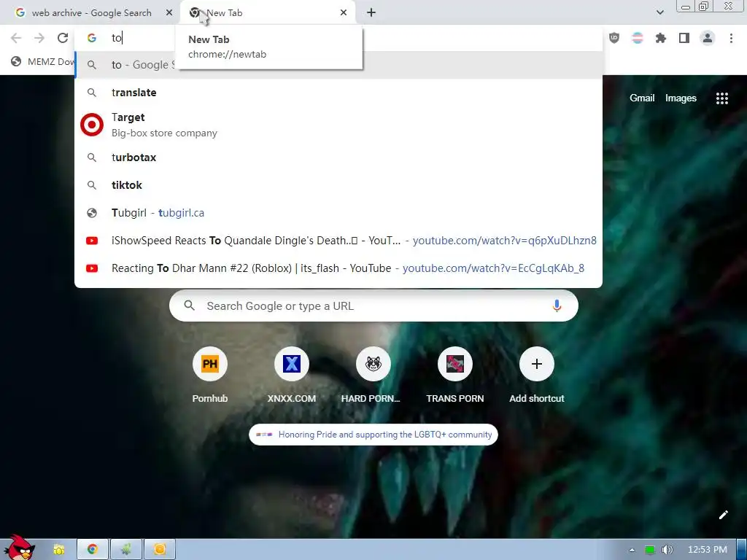Image resolution: width=747 pixels, height=560 pixels.
Task: Open the tab search chevron
Action: pos(659,12)
